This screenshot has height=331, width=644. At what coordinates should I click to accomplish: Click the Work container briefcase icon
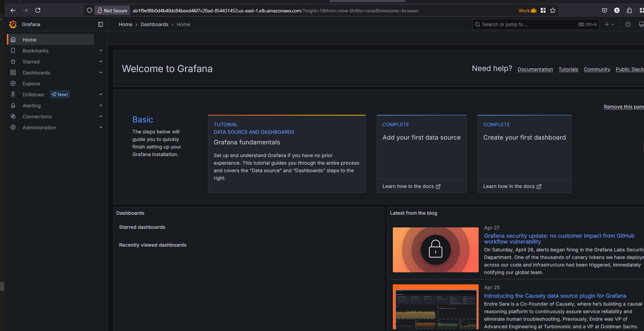[x=534, y=10]
